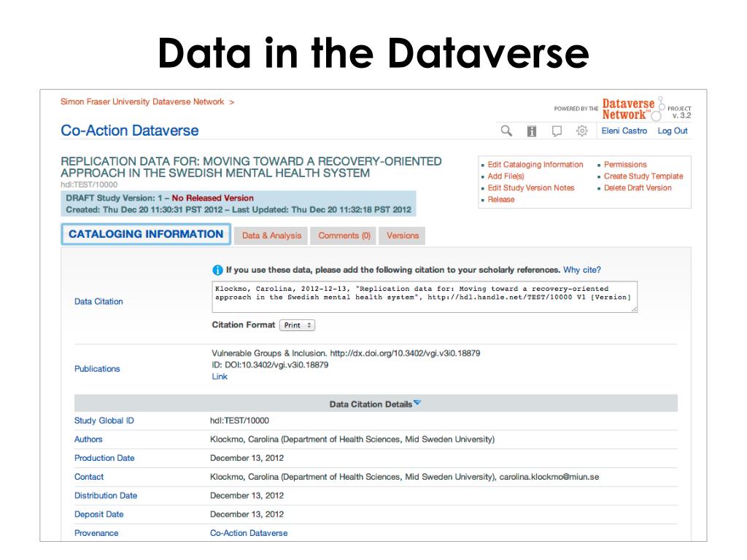This screenshot has width=747, height=560.
Task: Click Delete Draft Version
Action: [x=638, y=188]
